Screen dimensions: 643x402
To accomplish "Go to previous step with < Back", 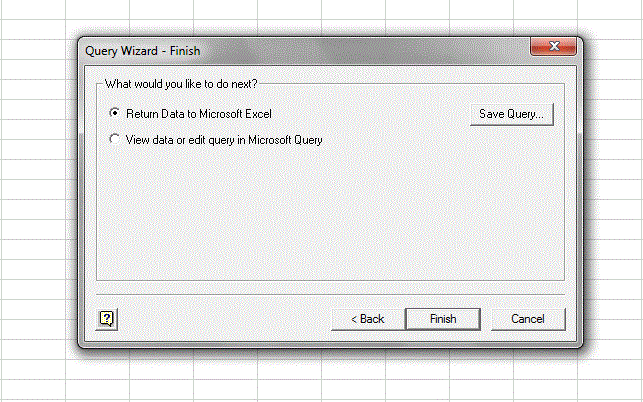I will (367, 319).
